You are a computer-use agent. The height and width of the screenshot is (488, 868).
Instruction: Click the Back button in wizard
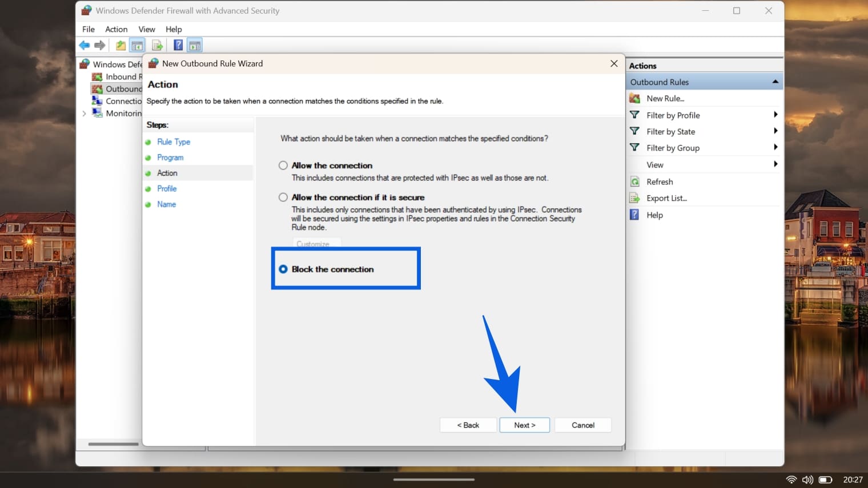468,425
